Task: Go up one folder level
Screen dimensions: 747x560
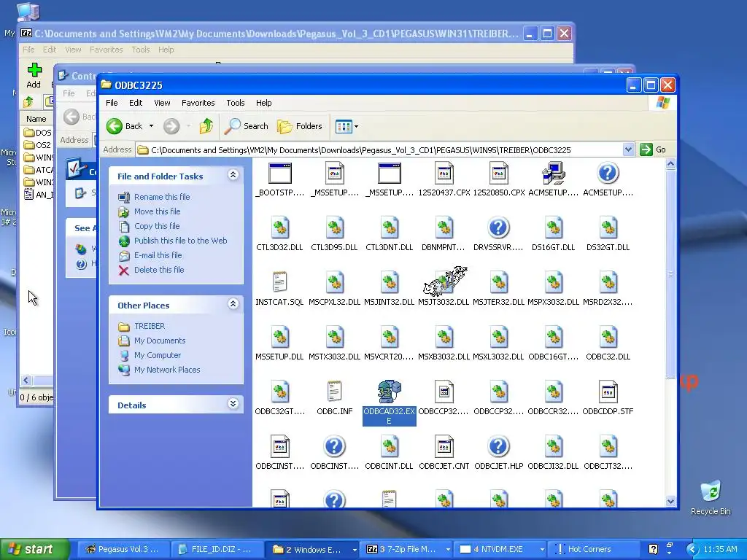Action: click(x=206, y=126)
